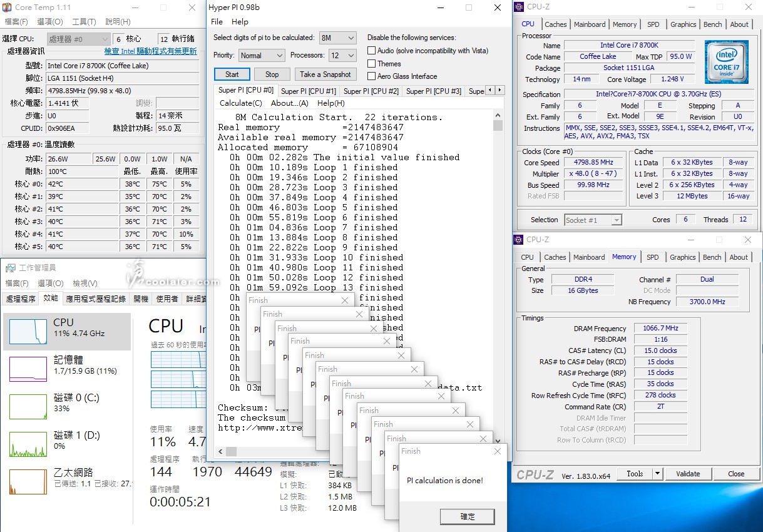Switch to 開機 tab in Task Manager
Screen dimensions: 763x532
point(141,299)
